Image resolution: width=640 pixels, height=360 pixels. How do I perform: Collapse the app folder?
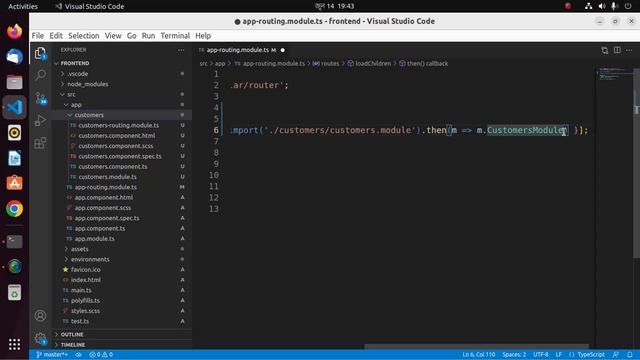(x=76, y=105)
